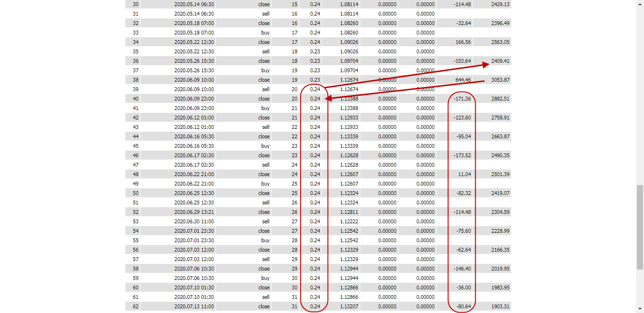Click the price cell 1.12222
The image size is (644, 313).
tap(349, 221)
